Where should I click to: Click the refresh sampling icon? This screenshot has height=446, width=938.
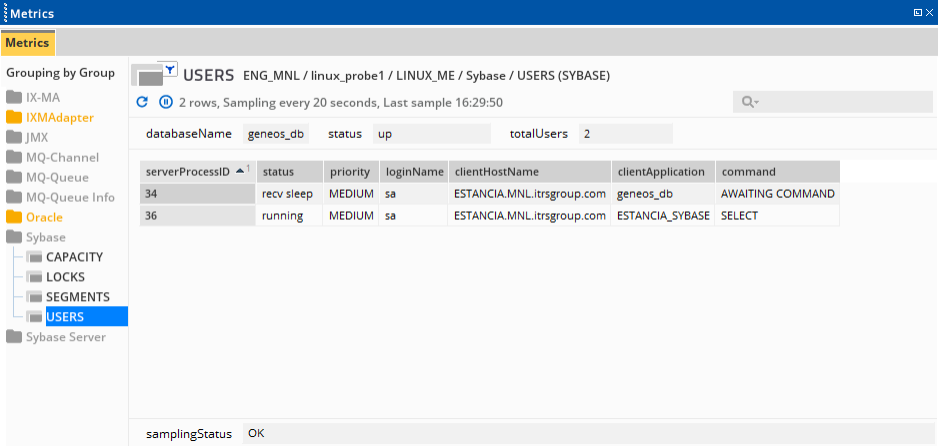(x=142, y=102)
